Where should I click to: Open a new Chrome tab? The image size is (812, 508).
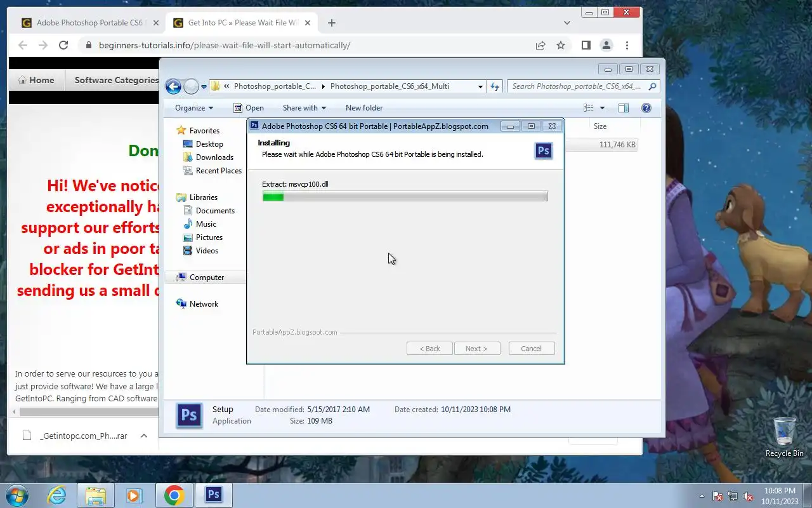point(331,23)
